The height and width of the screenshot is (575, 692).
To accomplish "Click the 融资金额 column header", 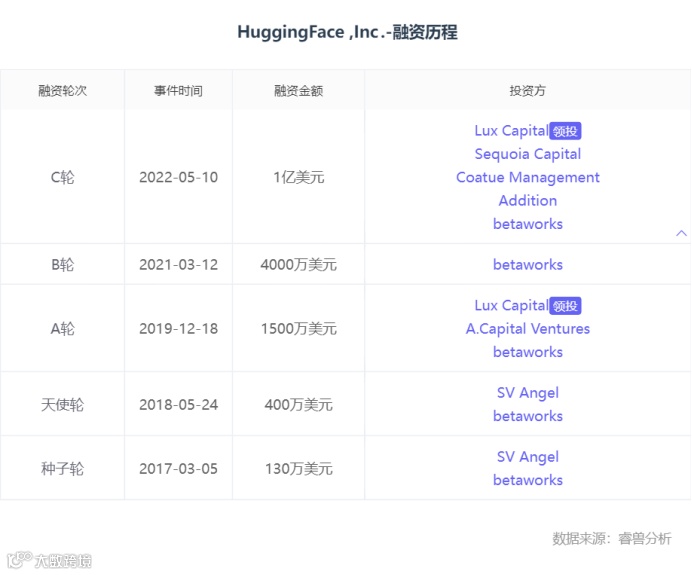I will point(298,91).
